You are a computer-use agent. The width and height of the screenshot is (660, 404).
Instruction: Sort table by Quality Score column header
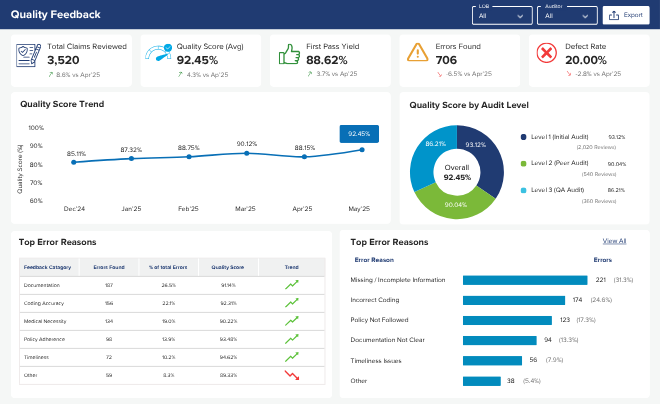click(x=228, y=267)
